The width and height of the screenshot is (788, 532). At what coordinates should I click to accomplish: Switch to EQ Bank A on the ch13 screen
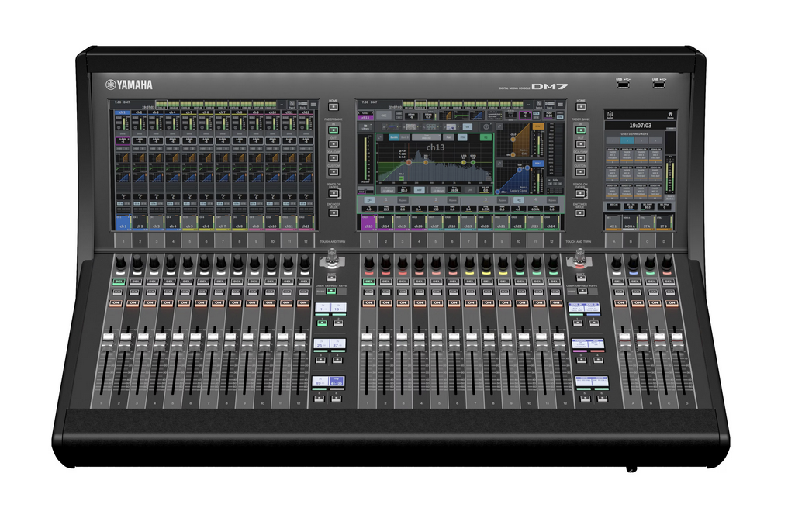(x=394, y=137)
